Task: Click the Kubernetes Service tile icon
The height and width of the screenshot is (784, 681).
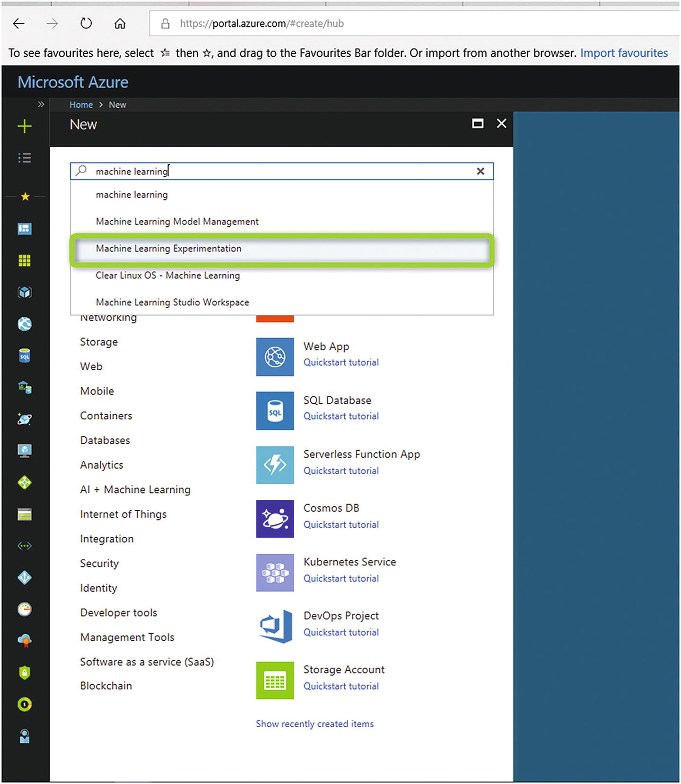Action: pos(275,573)
